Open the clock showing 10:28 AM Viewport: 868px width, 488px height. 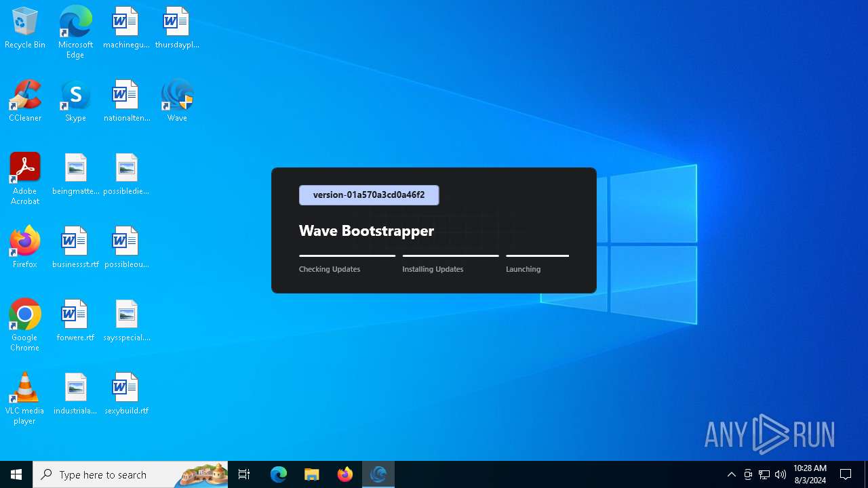[x=810, y=474]
